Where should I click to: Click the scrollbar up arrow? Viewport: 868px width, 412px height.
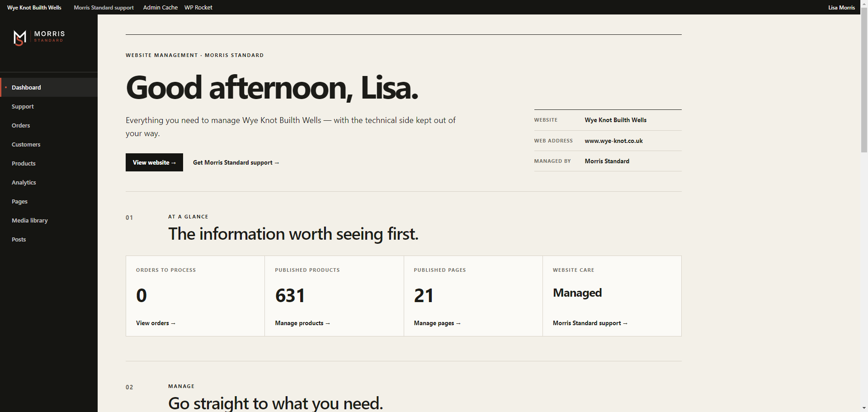(864, 3)
